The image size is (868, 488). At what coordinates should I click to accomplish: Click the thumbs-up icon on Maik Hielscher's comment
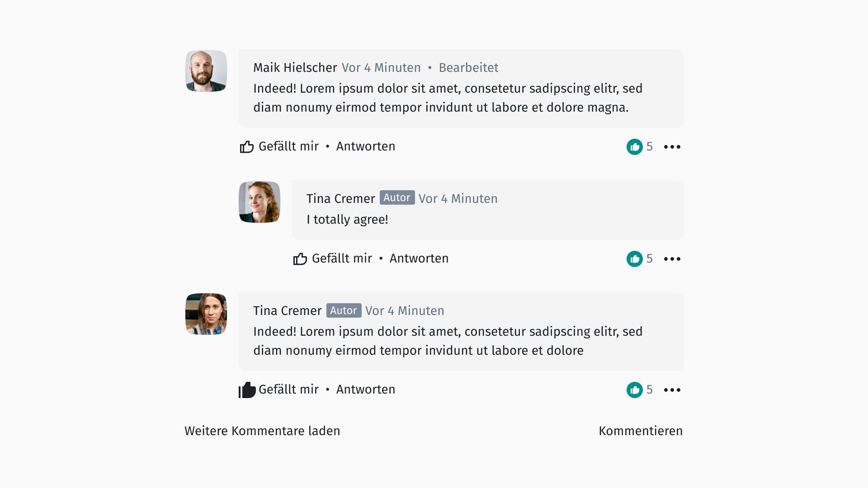pos(246,146)
